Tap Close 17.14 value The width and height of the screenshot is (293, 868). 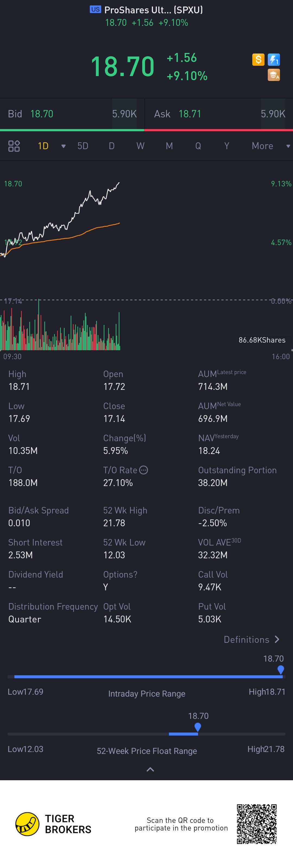[114, 418]
